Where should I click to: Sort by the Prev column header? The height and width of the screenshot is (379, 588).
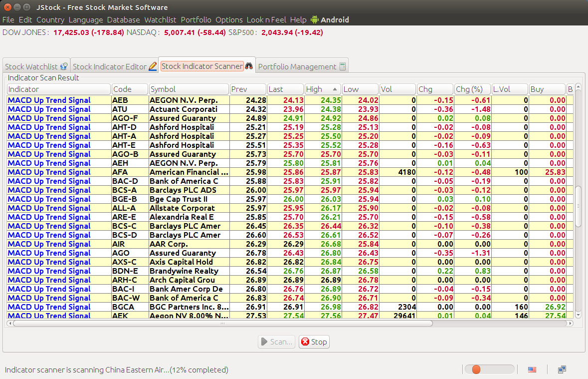tap(247, 89)
